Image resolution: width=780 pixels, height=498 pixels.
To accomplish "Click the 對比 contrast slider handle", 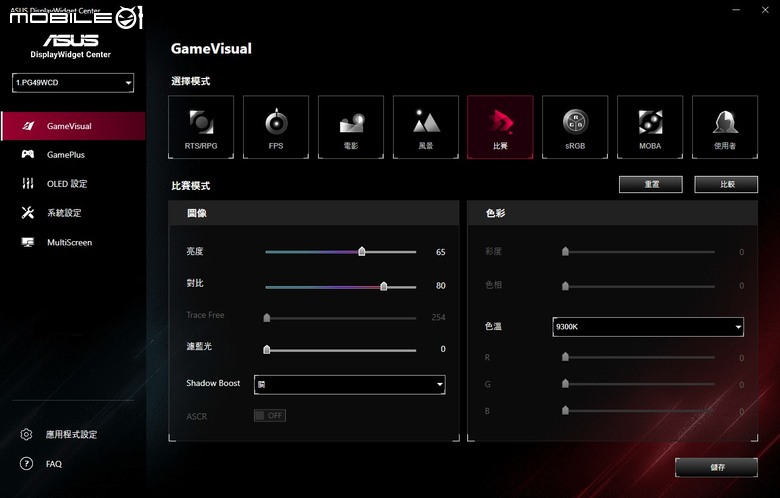I will point(384,286).
